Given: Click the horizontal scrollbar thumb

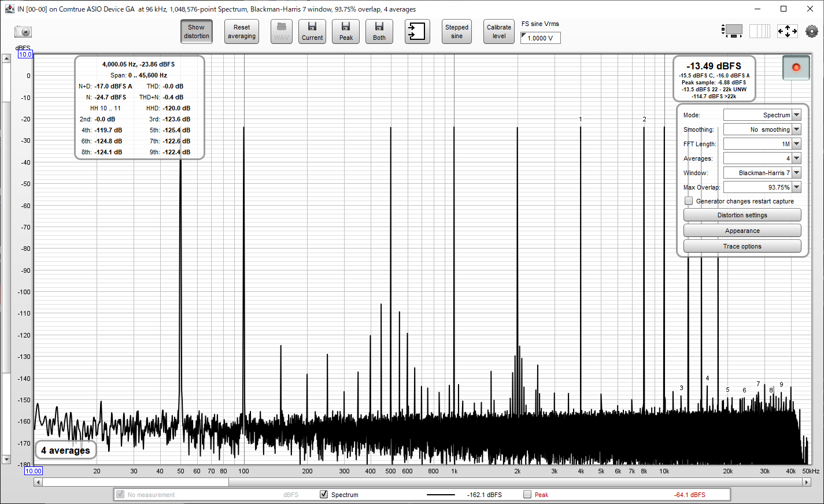Looking at the screenshot, I should (136, 482).
